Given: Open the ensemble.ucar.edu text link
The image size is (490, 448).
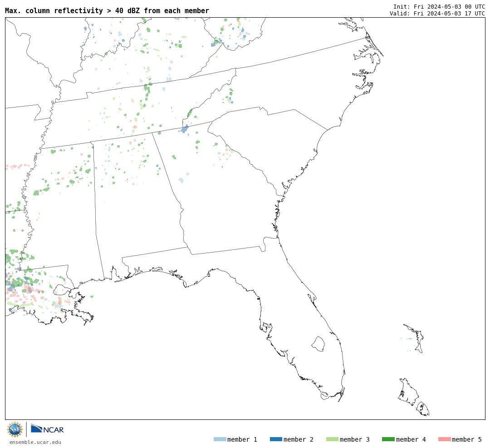Looking at the screenshot, I should click(35, 442).
